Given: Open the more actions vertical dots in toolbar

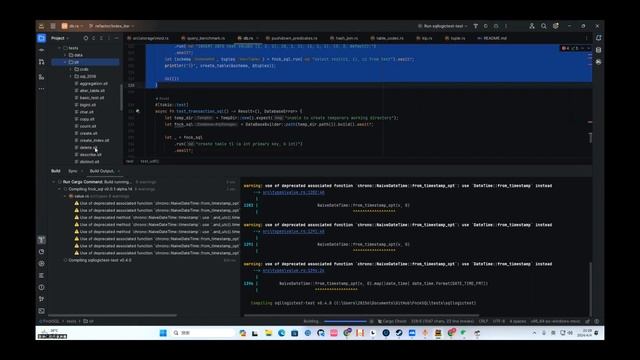Looking at the screenshot, I should 506,26.
